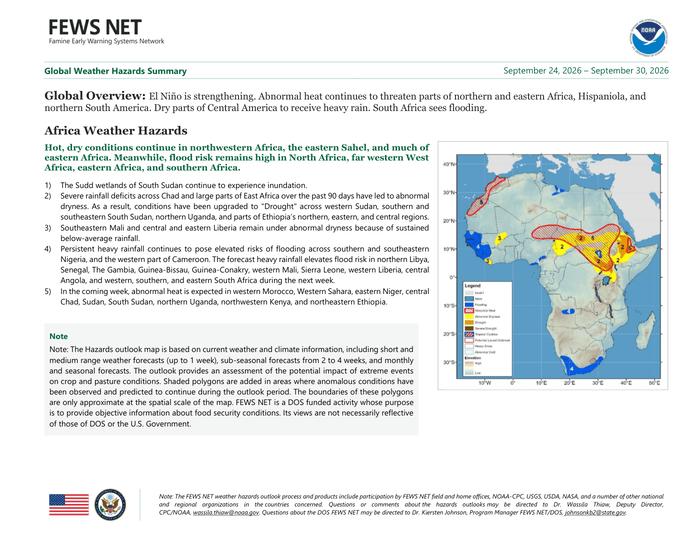Viewport: 700px width, 541px height.
Task: Open the wassila.thiaw@noaa.gov email link
Action: (x=225, y=513)
